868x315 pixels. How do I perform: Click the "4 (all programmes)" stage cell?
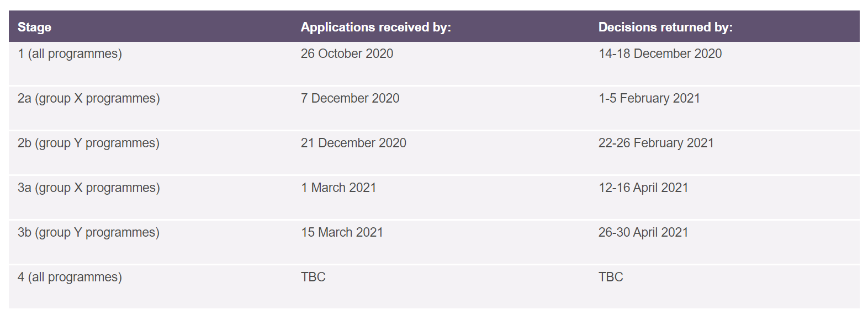pyautogui.click(x=70, y=277)
